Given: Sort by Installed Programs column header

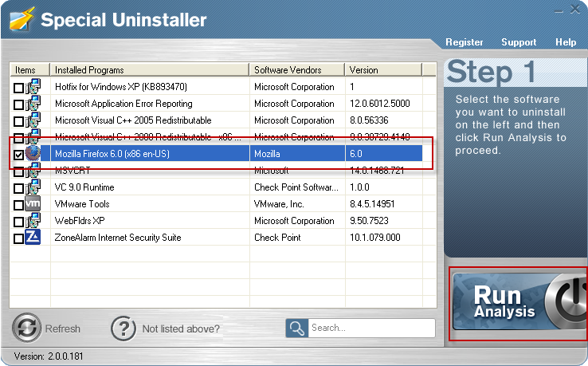Looking at the screenshot, I should (x=150, y=70).
